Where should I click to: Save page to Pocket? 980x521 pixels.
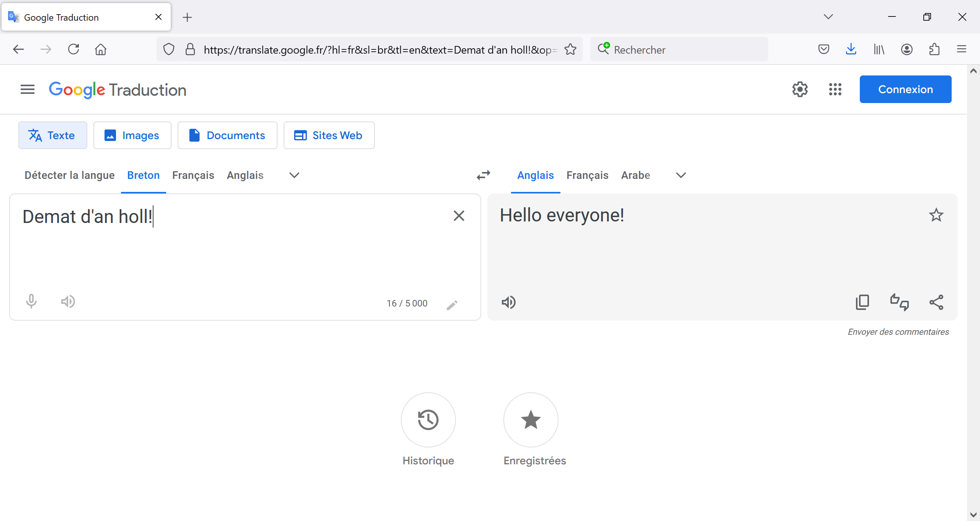pos(824,49)
